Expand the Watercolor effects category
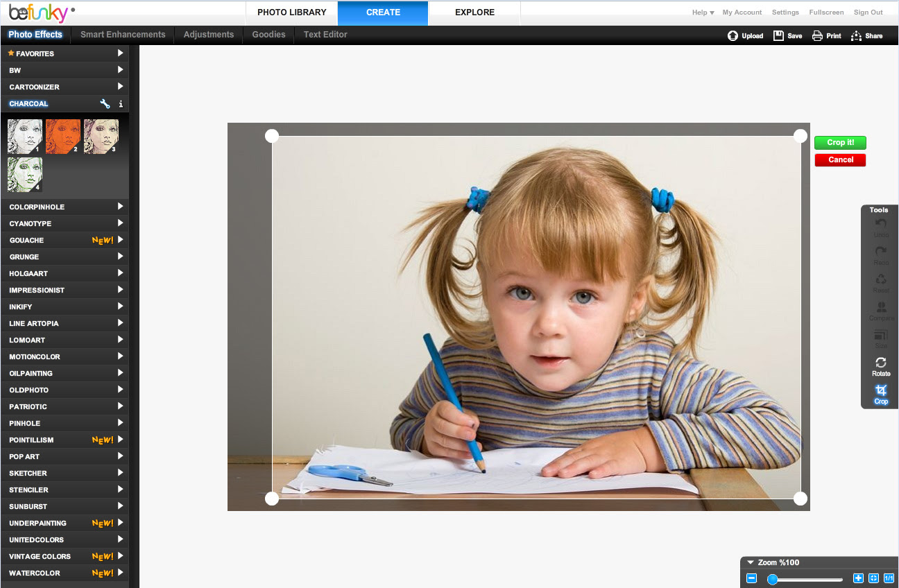 (65, 573)
